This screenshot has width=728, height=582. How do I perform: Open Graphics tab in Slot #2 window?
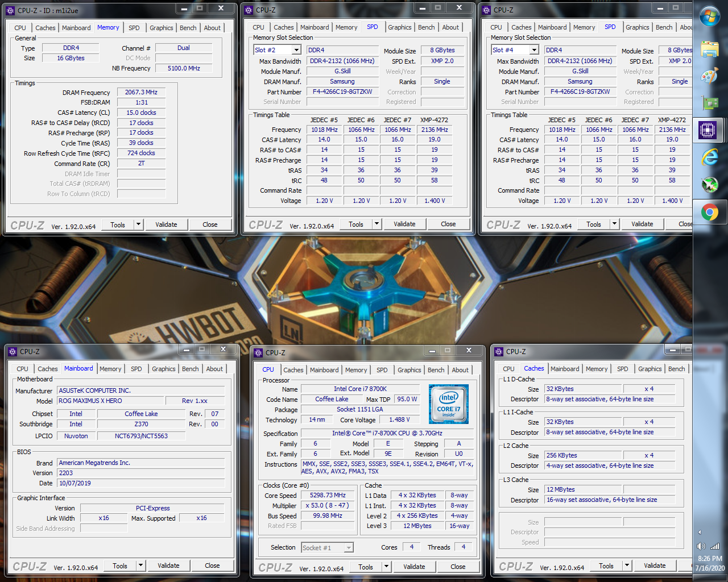(x=400, y=27)
